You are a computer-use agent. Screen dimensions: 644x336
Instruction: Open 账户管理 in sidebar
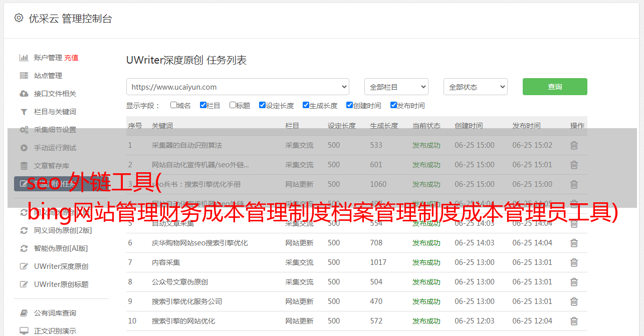pos(48,58)
